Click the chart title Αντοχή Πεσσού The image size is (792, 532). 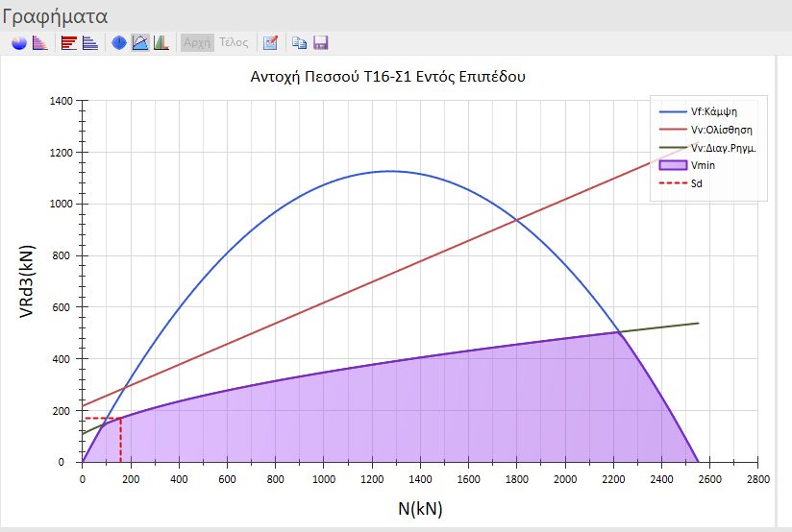coord(387,76)
